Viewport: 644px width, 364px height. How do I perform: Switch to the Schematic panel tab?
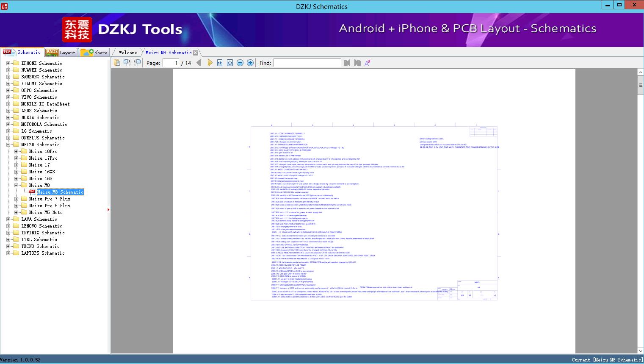(22, 52)
